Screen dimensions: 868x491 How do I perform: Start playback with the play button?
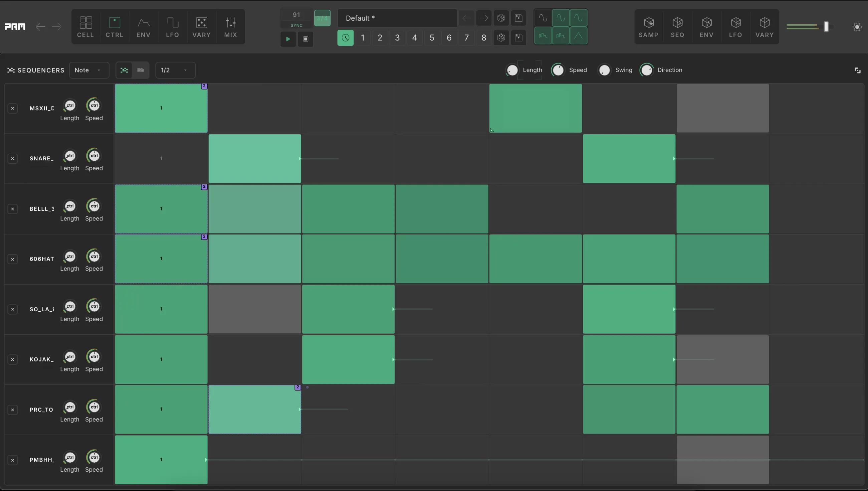tap(288, 39)
